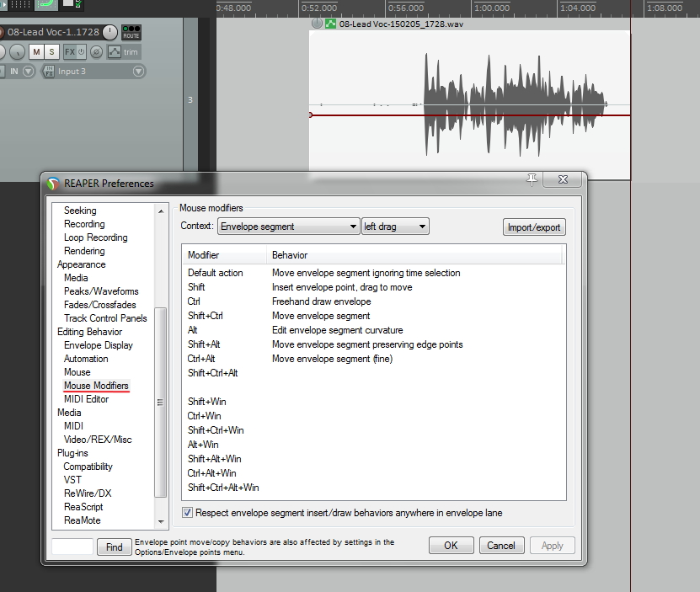The height and width of the screenshot is (592, 700).
Task: Select Seeking in preferences tree
Action: (x=80, y=211)
